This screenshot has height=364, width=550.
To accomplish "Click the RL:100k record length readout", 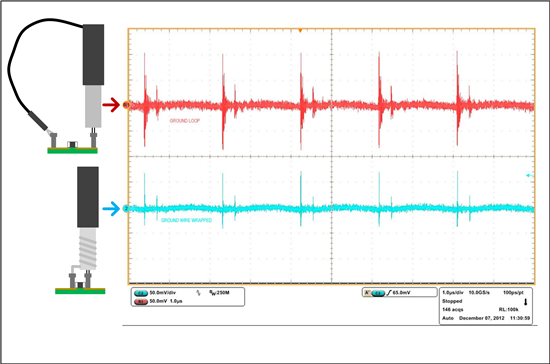I will click(509, 310).
